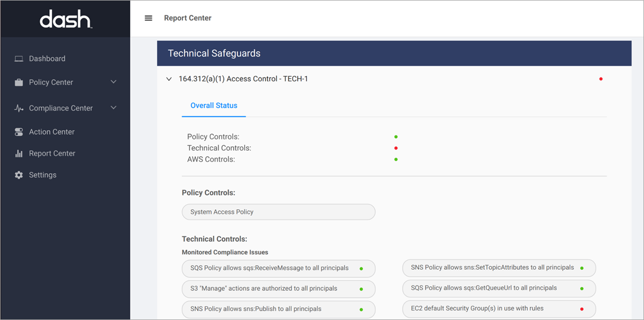Open SNS Policy allows sns:SetTopicAttributes issue
Screen dimensions: 644x320
pos(499,268)
